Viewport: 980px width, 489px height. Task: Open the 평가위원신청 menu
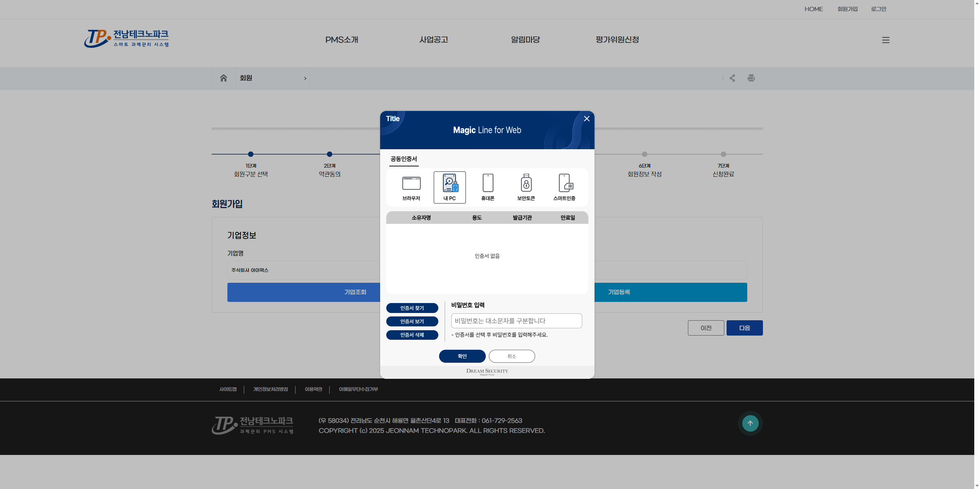coord(617,40)
